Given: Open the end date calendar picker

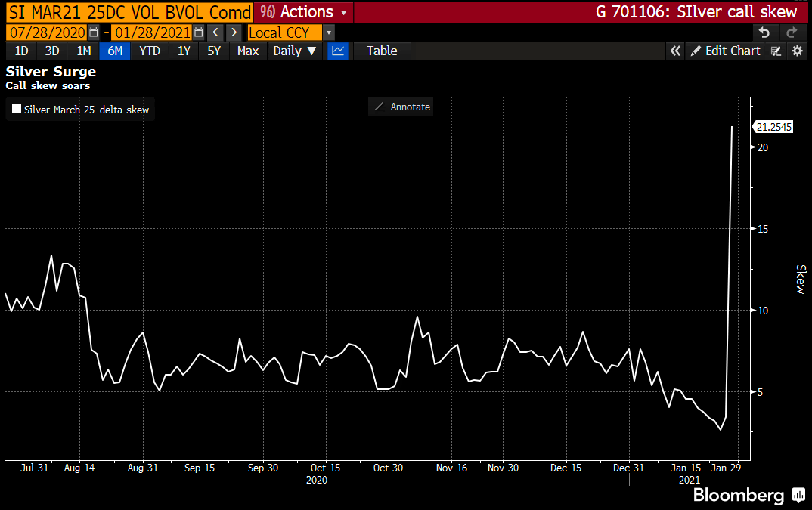Looking at the screenshot, I should pyautogui.click(x=198, y=32).
